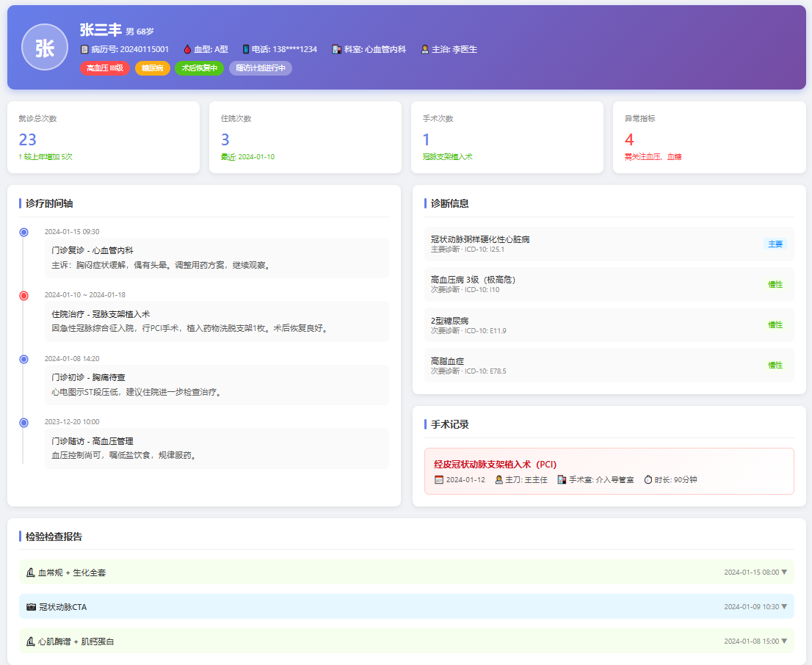Click the 慢性 badge for 高血压病
812x665 pixels.
click(775, 284)
